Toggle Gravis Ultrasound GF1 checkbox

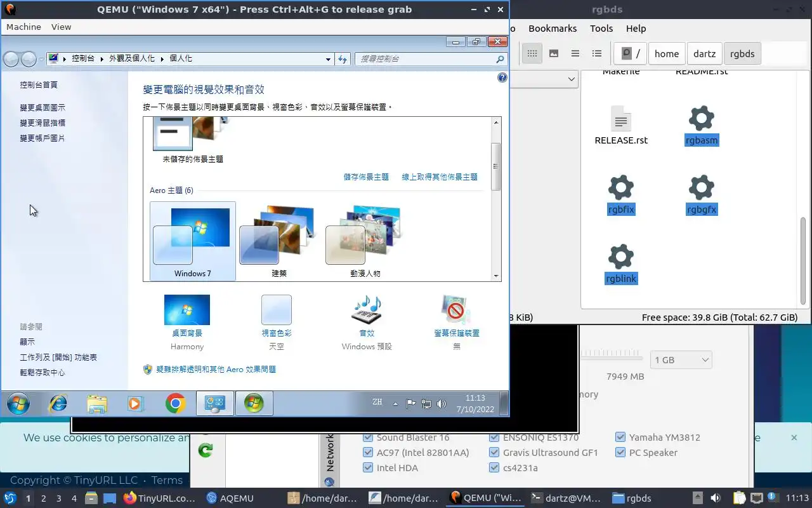point(494,453)
